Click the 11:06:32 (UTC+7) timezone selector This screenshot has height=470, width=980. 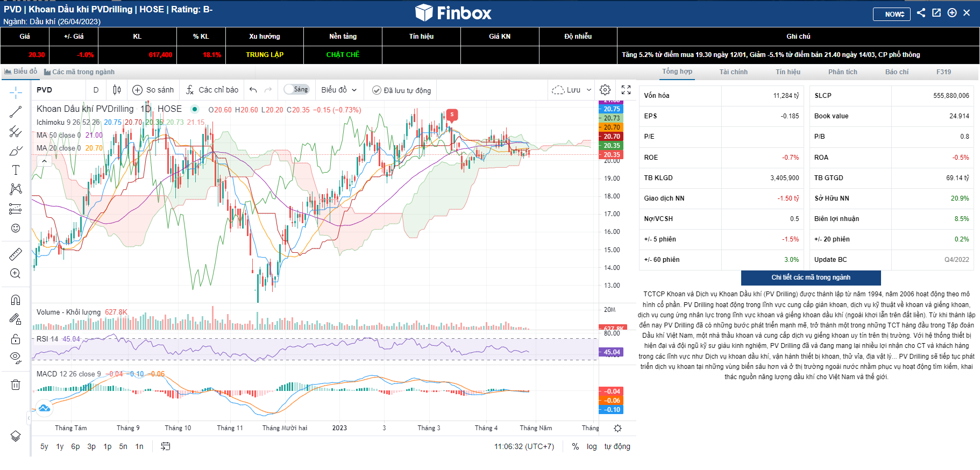click(x=524, y=446)
